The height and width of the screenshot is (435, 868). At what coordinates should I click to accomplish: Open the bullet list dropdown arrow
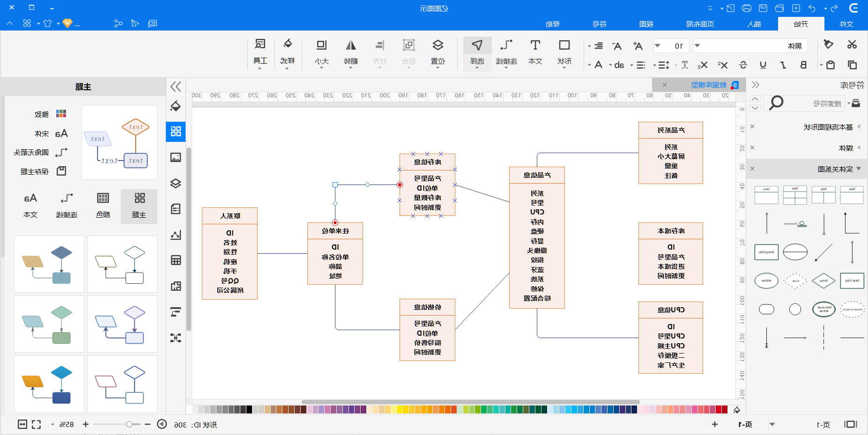(x=631, y=65)
